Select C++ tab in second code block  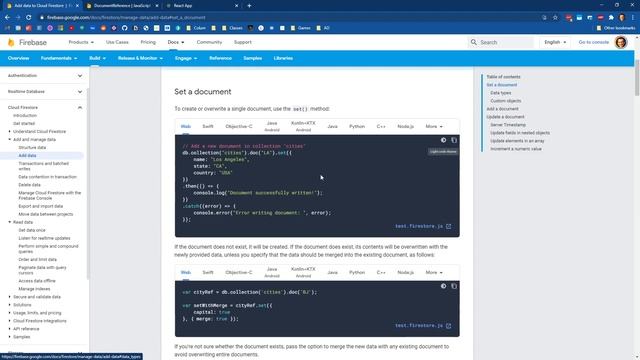381,272
